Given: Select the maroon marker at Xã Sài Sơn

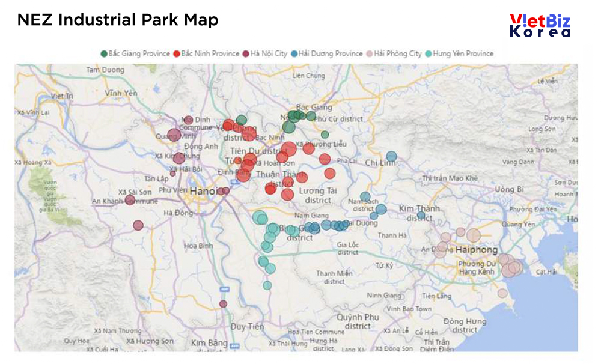Looking at the screenshot, I should click(x=130, y=199).
